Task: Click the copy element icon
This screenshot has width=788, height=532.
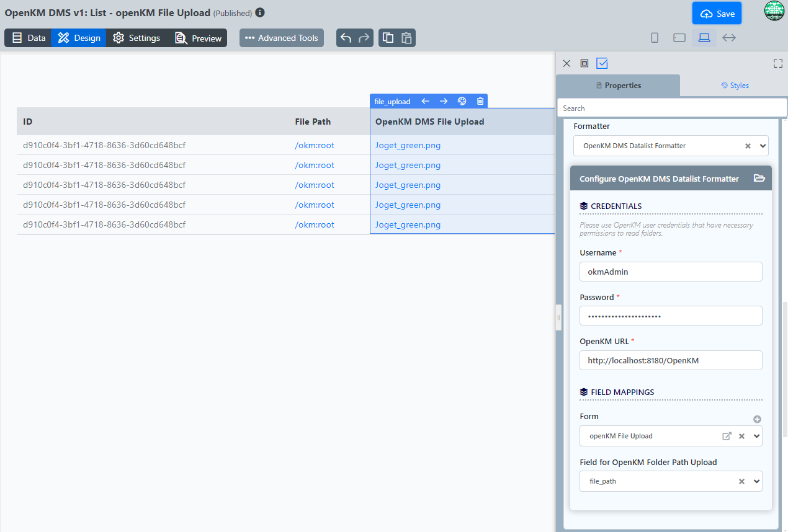Action: [388, 38]
